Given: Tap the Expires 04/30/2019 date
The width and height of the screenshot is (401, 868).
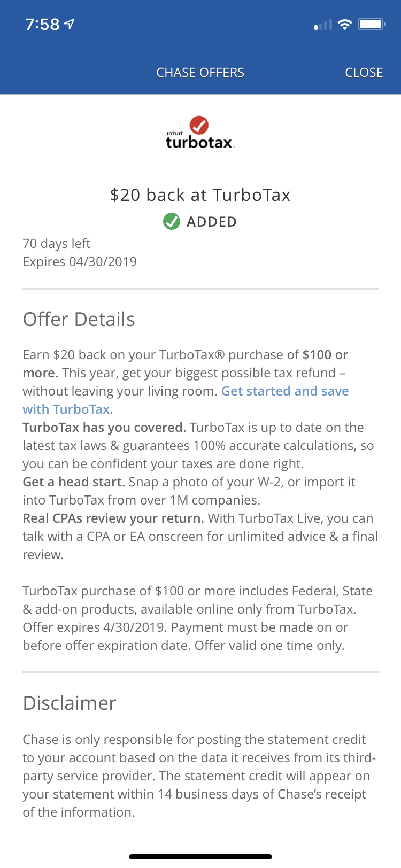Looking at the screenshot, I should tap(80, 262).
